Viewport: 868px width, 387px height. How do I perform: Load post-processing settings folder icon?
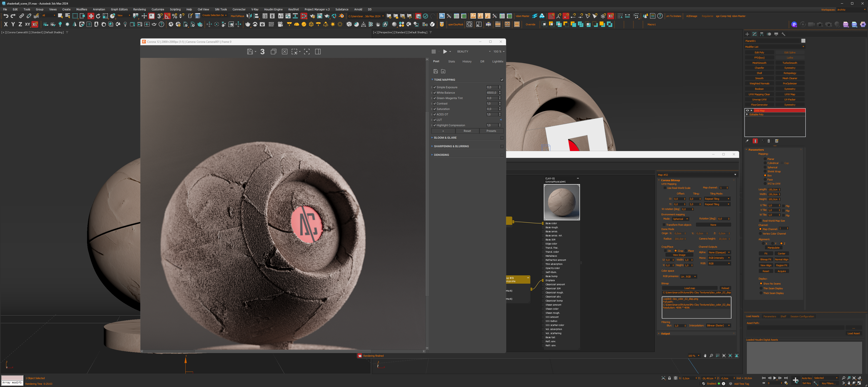point(443,71)
